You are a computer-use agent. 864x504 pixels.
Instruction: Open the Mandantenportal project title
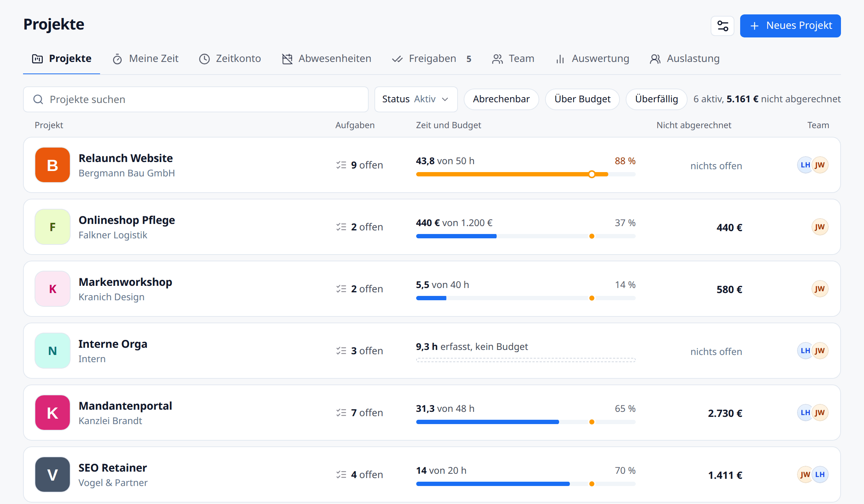pos(125,406)
